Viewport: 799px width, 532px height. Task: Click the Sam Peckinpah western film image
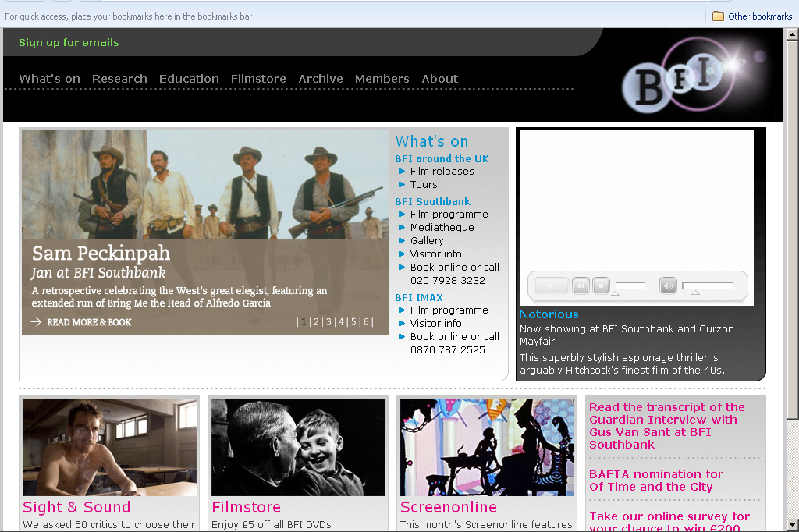[x=205, y=185]
